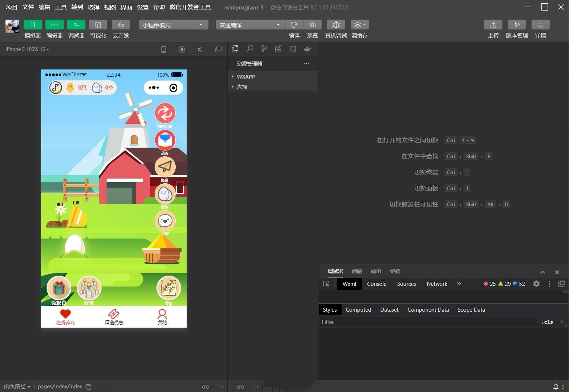This screenshot has width=569, height=392.
Task: Open the normal compile dropdown
Action: 250,25
